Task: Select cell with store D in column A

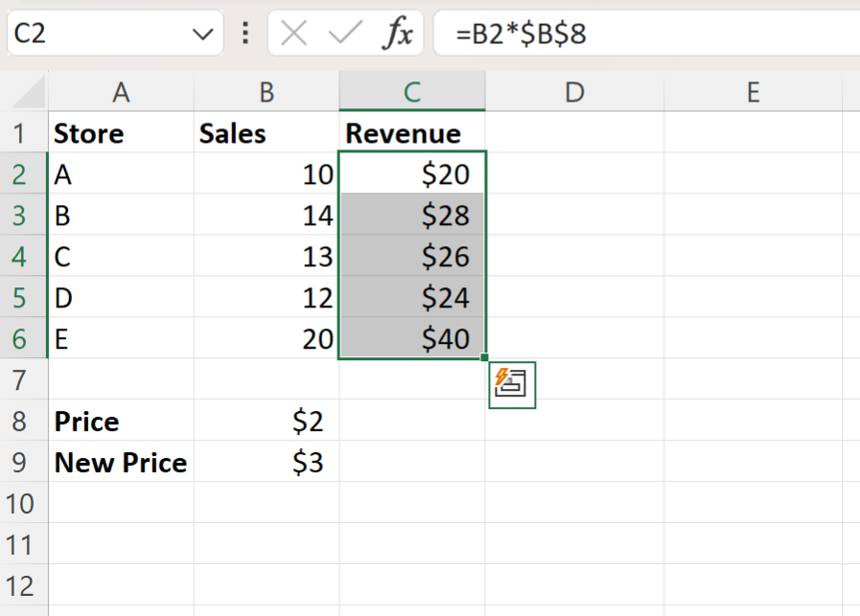Action: (x=121, y=298)
